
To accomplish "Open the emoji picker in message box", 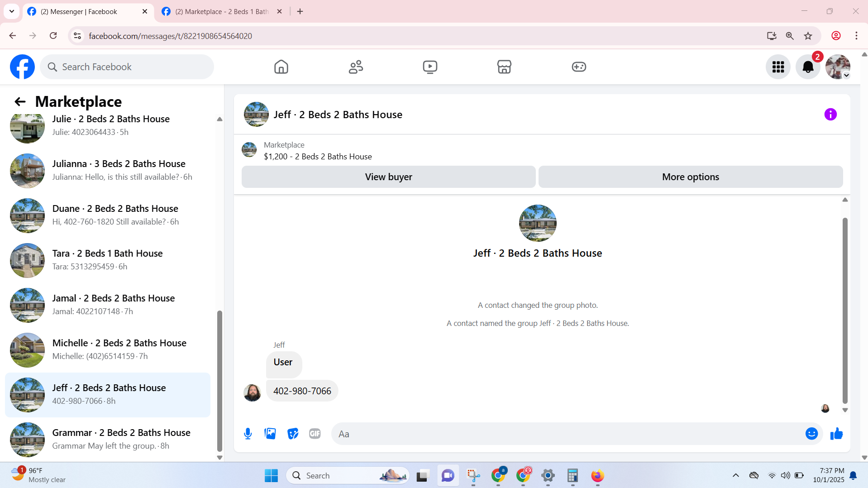I will click(811, 434).
